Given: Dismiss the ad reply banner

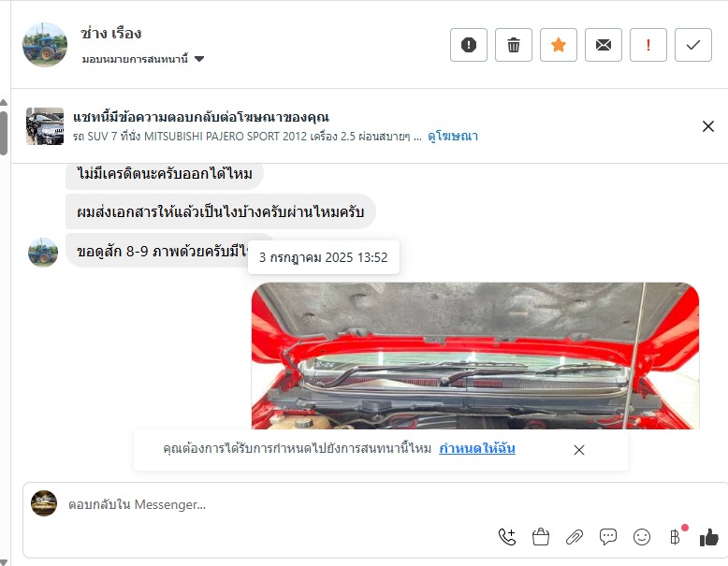Looking at the screenshot, I should [708, 126].
